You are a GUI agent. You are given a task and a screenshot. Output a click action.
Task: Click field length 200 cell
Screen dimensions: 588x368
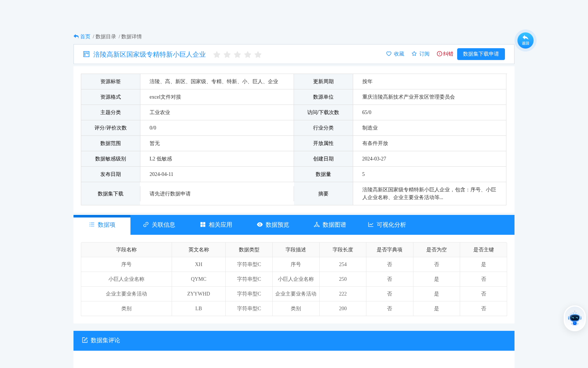[343, 308]
